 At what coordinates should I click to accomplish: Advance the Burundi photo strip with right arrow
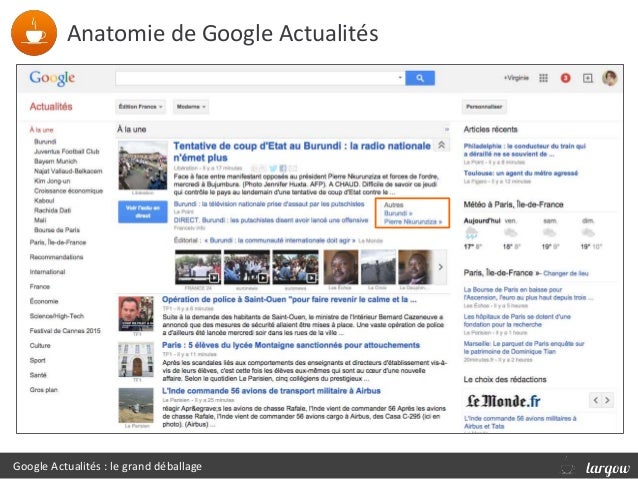point(440,267)
